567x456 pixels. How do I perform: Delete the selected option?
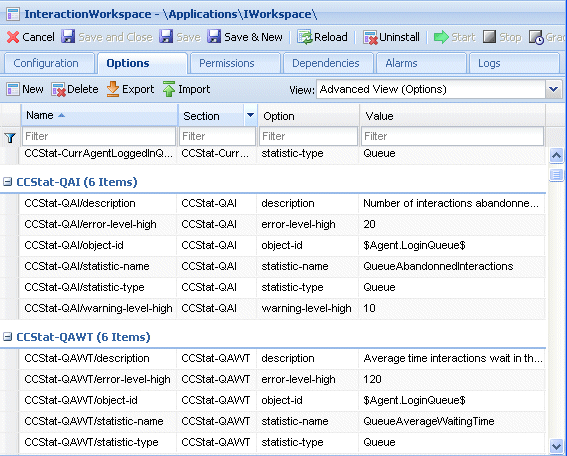(x=74, y=89)
